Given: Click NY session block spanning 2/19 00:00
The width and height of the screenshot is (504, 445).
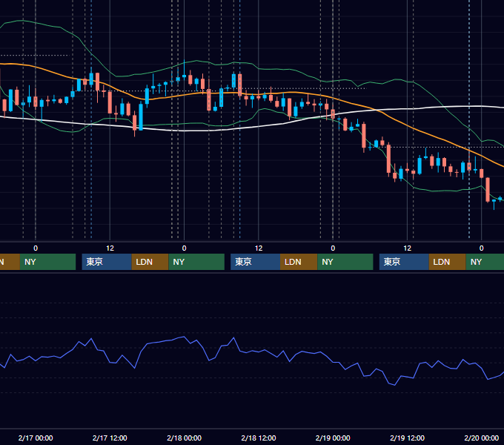Looking at the screenshot, I should pyautogui.click(x=345, y=262).
